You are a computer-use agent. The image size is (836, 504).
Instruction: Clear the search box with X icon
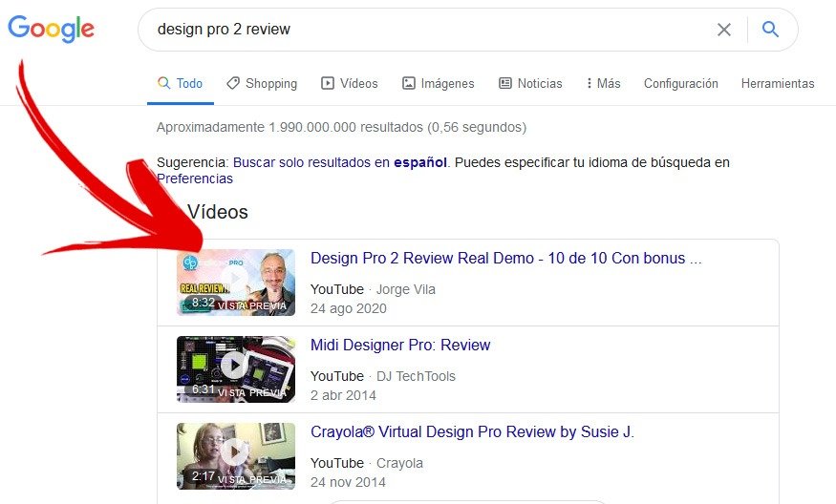pos(723,30)
